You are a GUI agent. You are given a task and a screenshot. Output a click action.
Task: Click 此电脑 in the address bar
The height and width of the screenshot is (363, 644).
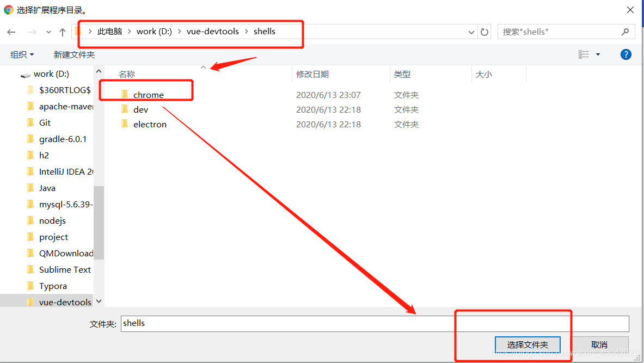tap(109, 32)
